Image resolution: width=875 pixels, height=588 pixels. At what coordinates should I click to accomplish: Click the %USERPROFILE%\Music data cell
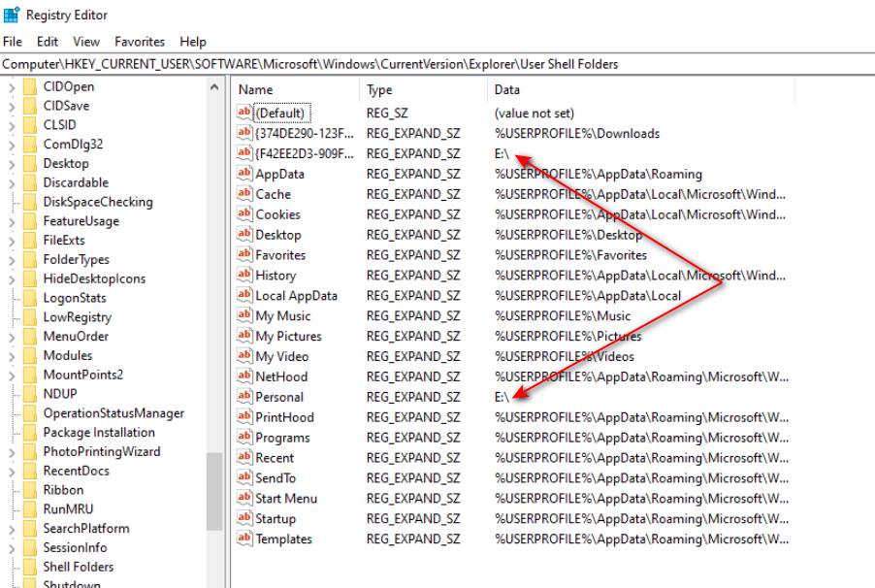tap(563, 316)
